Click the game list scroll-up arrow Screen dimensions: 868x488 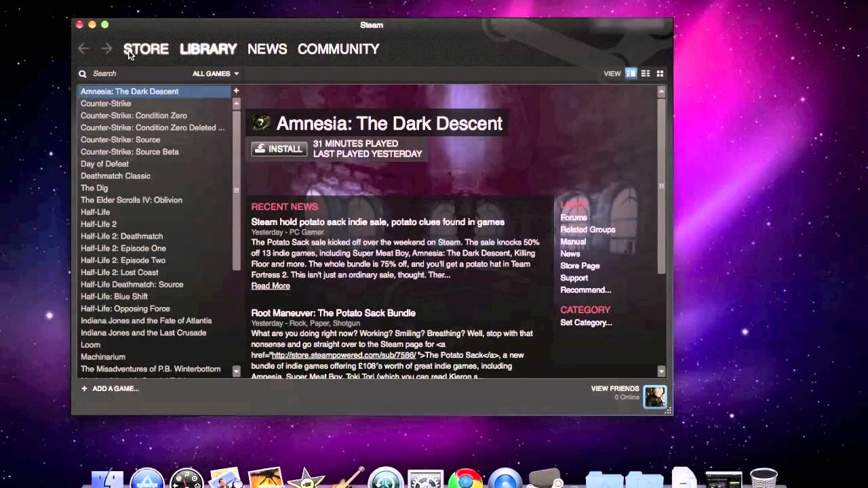pyautogui.click(x=236, y=104)
